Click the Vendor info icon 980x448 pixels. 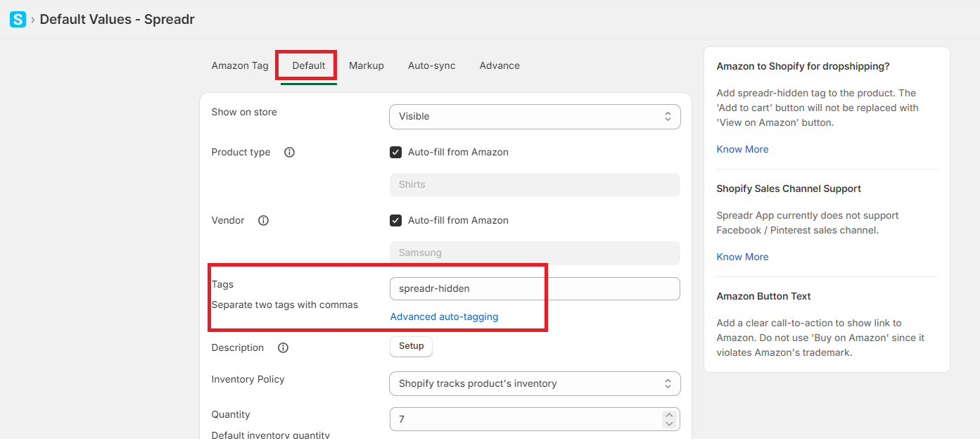click(263, 220)
